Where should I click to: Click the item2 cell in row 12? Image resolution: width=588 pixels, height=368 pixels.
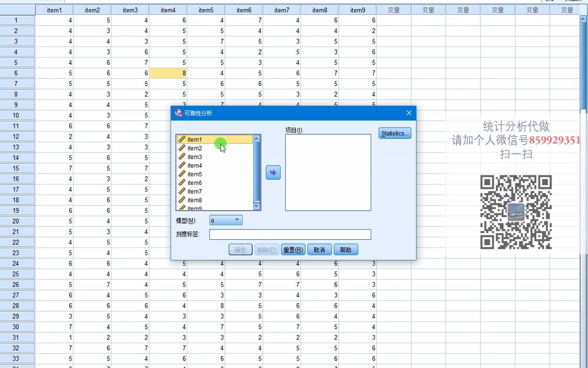pyautogui.click(x=92, y=137)
